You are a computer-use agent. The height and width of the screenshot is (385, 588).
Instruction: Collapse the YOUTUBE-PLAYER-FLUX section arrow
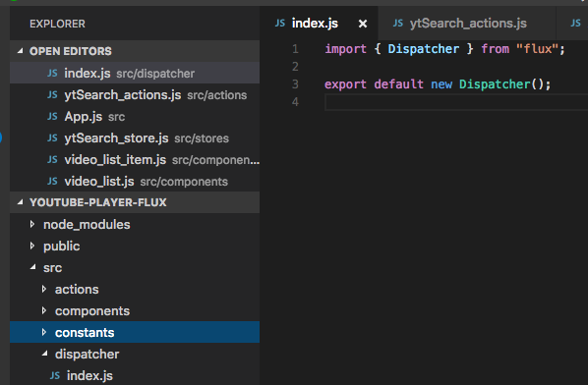21,202
